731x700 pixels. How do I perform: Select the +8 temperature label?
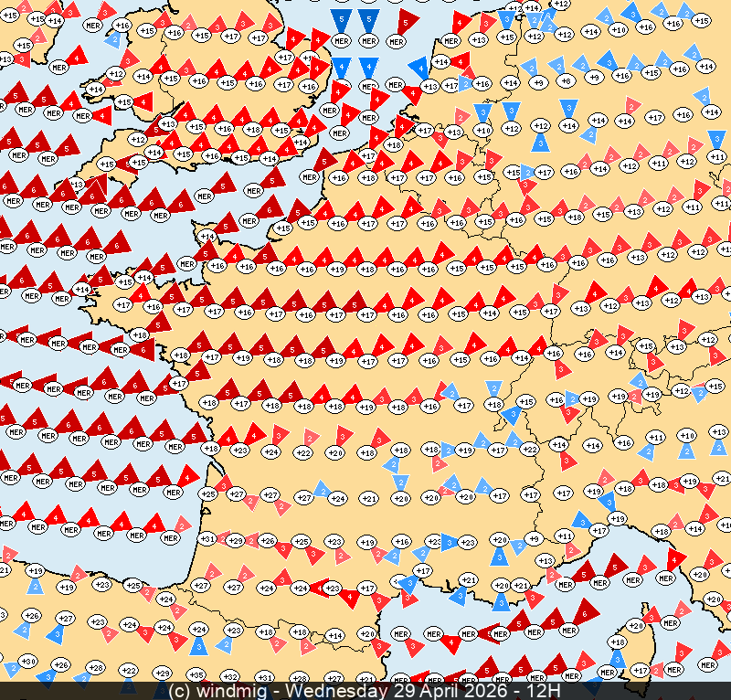(566, 82)
